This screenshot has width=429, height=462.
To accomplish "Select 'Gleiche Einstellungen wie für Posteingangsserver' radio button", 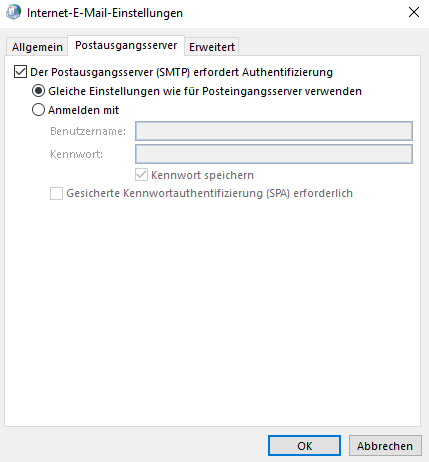I will tap(38, 91).
